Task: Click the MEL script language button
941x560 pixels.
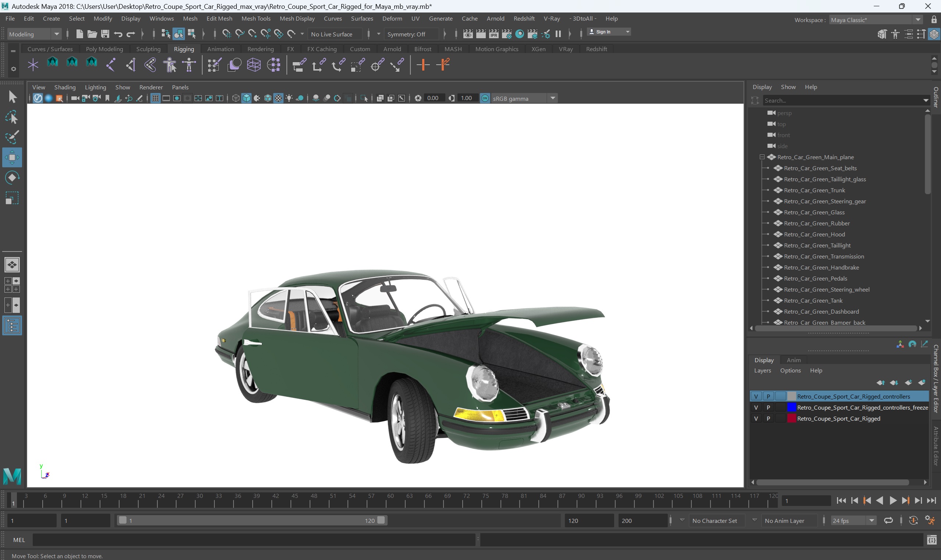Action: pyautogui.click(x=19, y=540)
